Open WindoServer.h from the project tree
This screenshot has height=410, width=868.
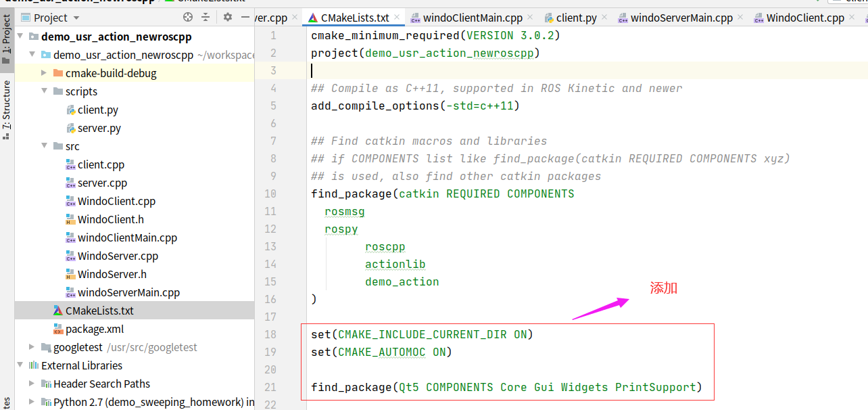(111, 273)
